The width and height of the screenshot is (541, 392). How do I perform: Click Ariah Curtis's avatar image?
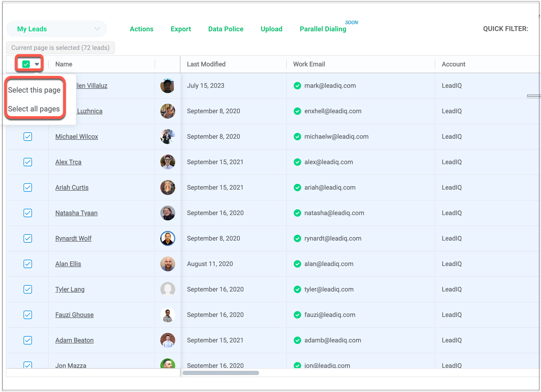point(168,188)
